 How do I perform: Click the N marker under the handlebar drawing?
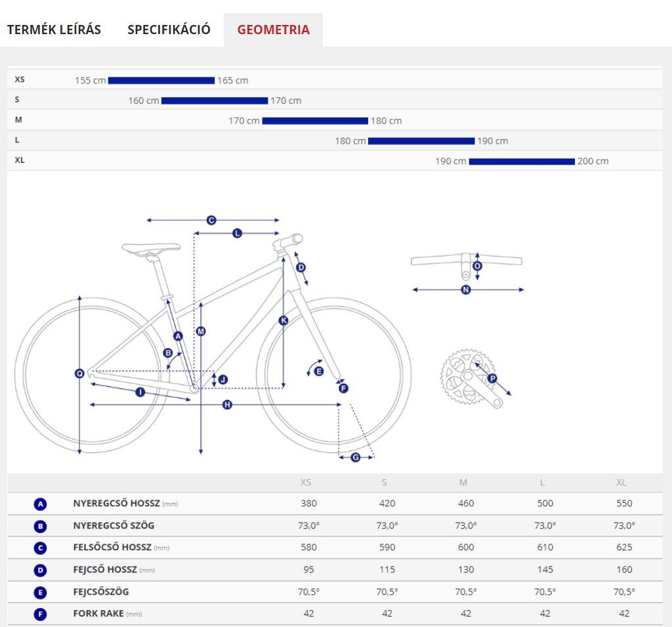pos(466,290)
